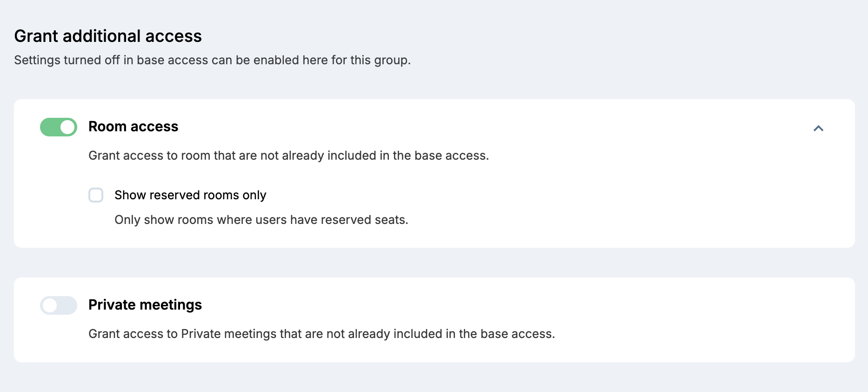The height and width of the screenshot is (392, 868).
Task: Click the Private meetings heading
Action: click(x=145, y=305)
